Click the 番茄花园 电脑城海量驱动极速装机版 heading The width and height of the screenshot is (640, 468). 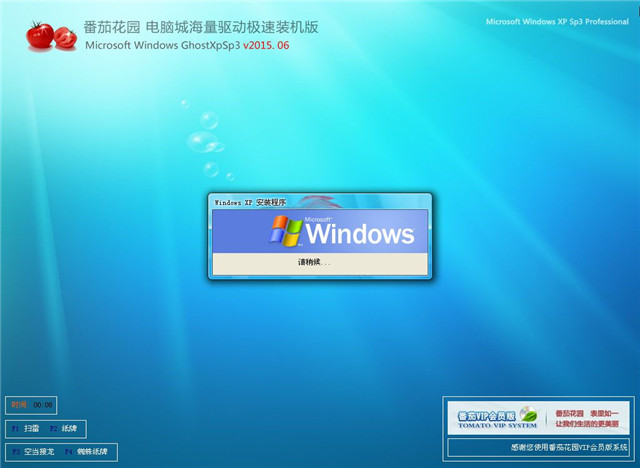[201, 27]
